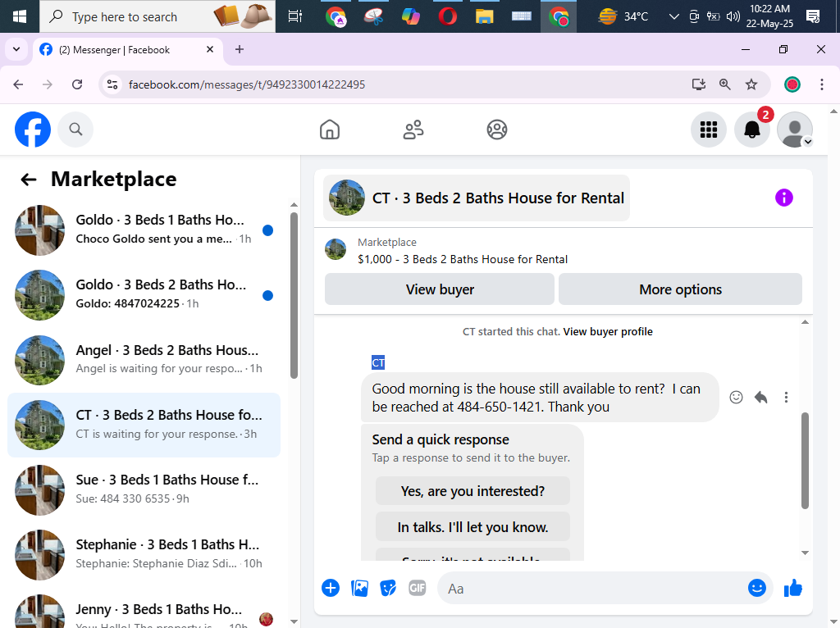Open tab search dropdown chevron
The height and width of the screenshot is (628, 840).
(x=16, y=49)
